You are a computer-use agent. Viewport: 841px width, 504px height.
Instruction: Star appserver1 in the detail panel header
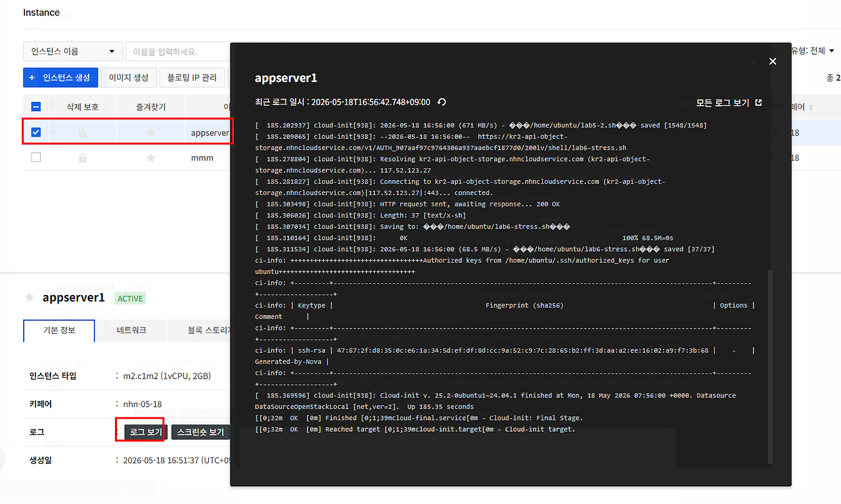(x=30, y=298)
